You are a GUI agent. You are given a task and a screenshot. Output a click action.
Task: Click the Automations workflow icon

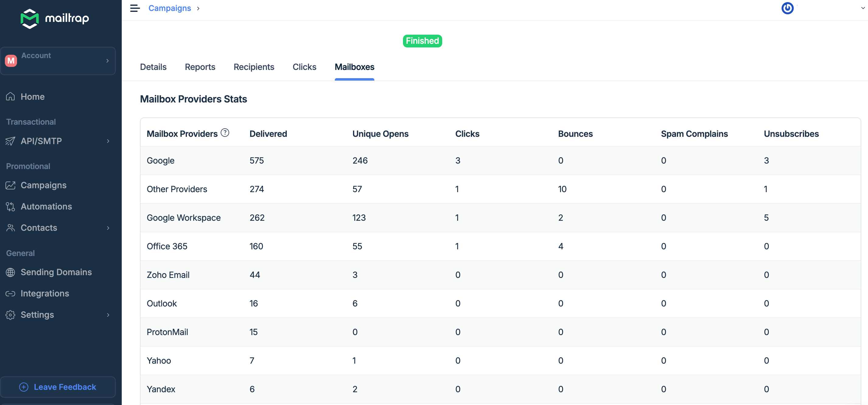(10, 206)
